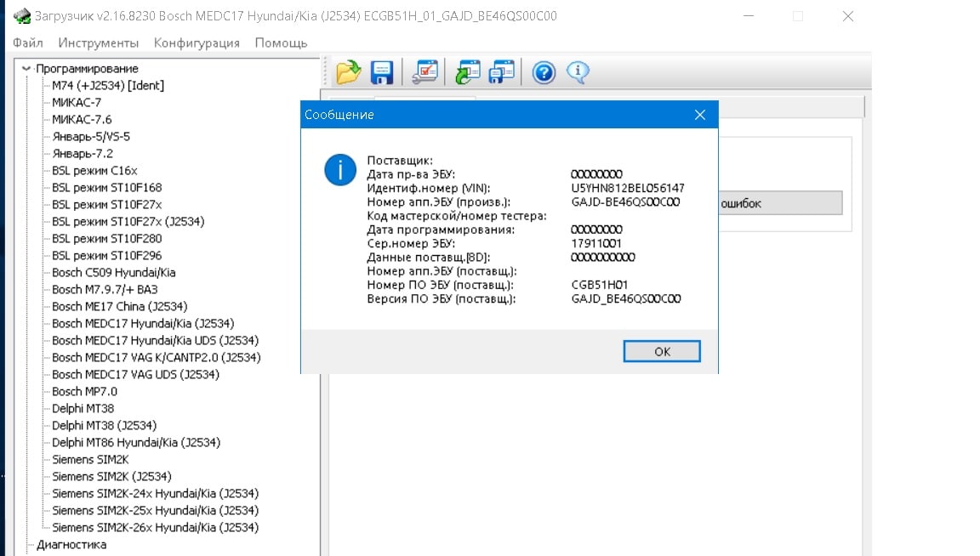This screenshot has height=556, width=980.
Task: Click the info speech bubble icon
Action: [x=578, y=73]
